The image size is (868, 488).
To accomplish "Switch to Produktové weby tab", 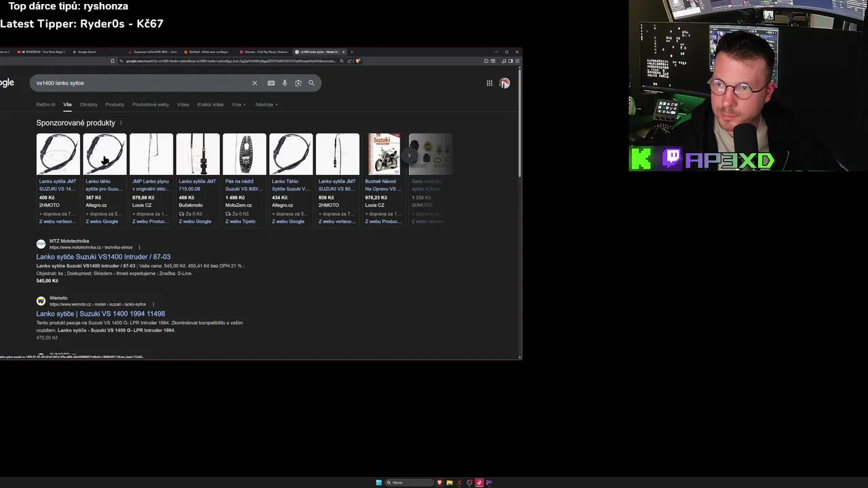I will pyautogui.click(x=151, y=104).
